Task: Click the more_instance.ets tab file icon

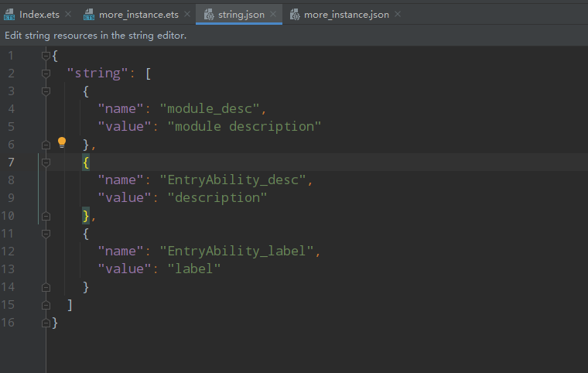Action: click(x=88, y=14)
